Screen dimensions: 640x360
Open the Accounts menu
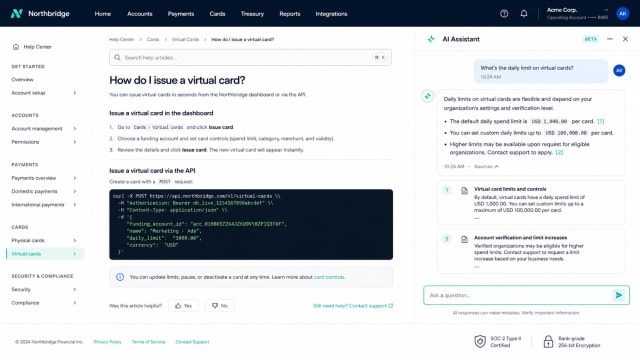pyautogui.click(x=140, y=14)
